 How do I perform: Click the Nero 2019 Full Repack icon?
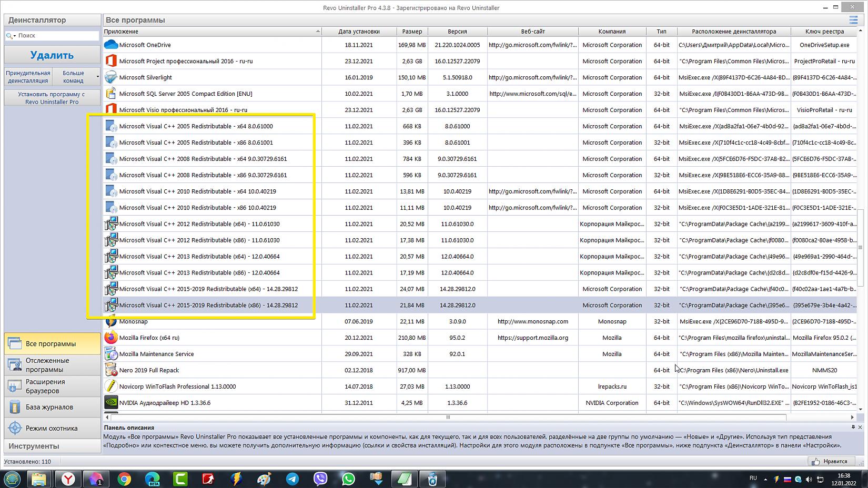(x=110, y=370)
